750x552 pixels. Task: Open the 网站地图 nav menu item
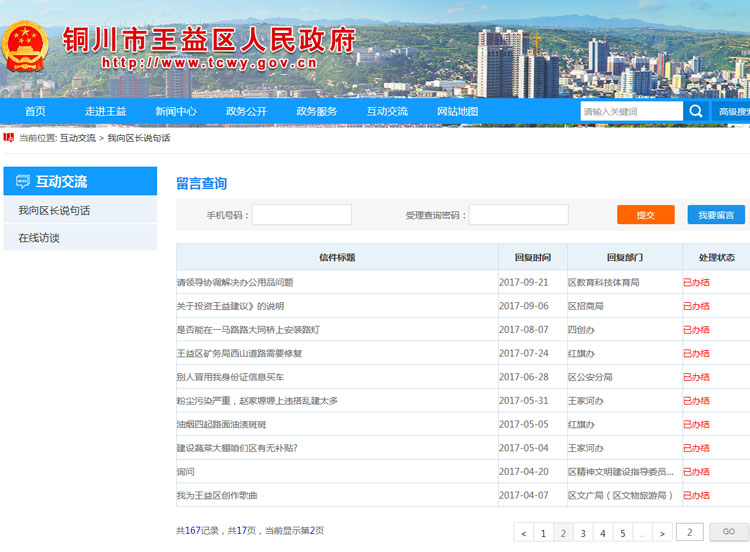coord(457,112)
